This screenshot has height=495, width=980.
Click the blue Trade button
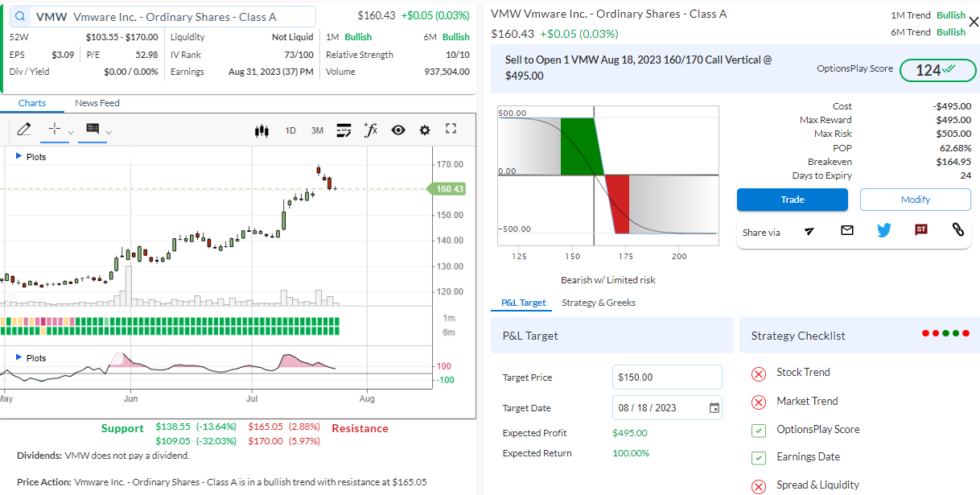click(793, 200)
